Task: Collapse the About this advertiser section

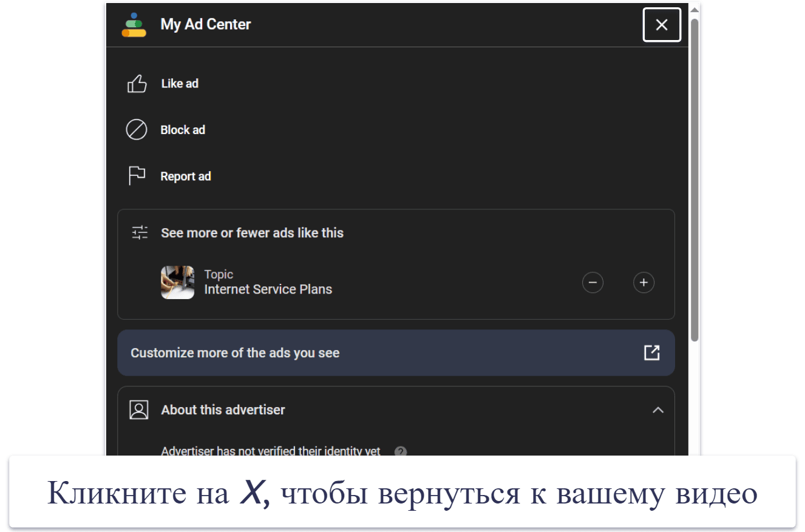Action: click(657, 410)
